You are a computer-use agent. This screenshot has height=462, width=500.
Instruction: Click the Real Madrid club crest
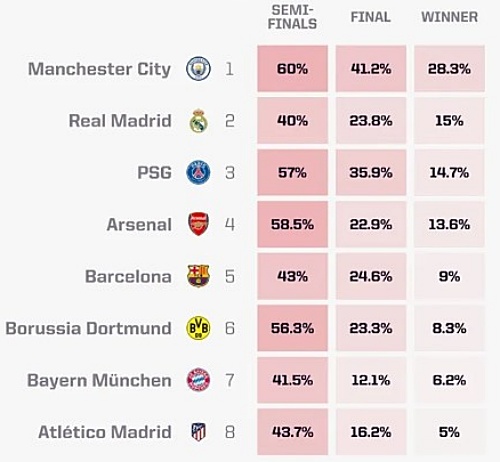[x=199, y=121]
